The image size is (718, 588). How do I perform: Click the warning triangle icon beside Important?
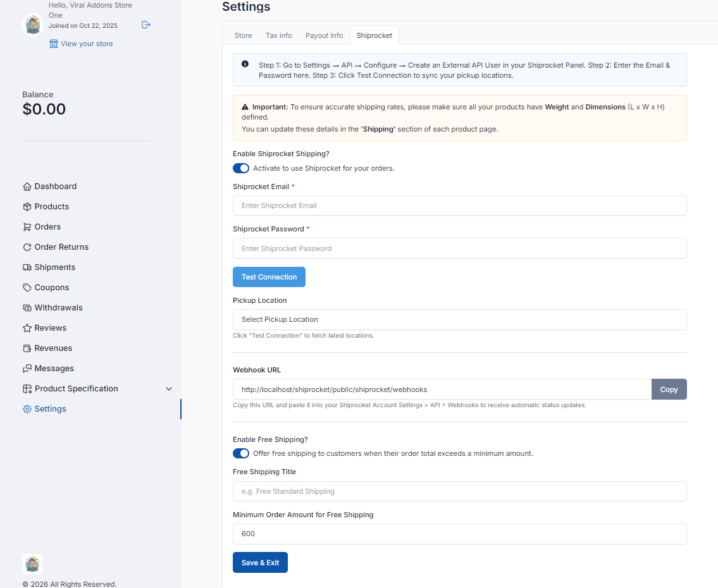245,107
